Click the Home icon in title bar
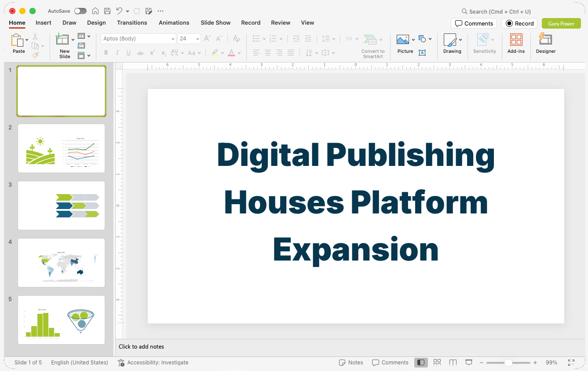 (x=95, y=11)
